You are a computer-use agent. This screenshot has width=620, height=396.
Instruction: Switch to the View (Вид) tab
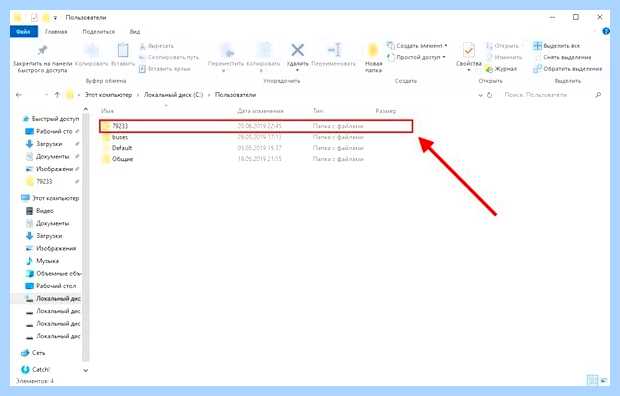[x=135, y=32]
